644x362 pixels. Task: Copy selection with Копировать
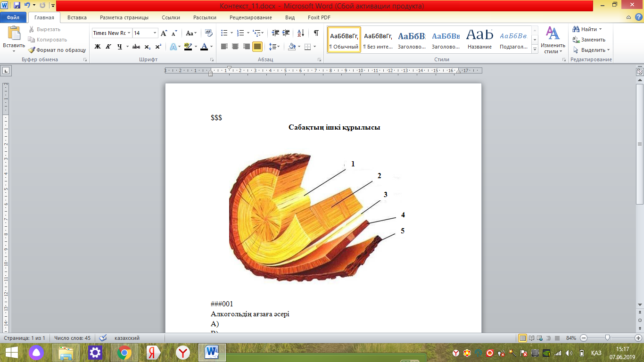(48, 40)
